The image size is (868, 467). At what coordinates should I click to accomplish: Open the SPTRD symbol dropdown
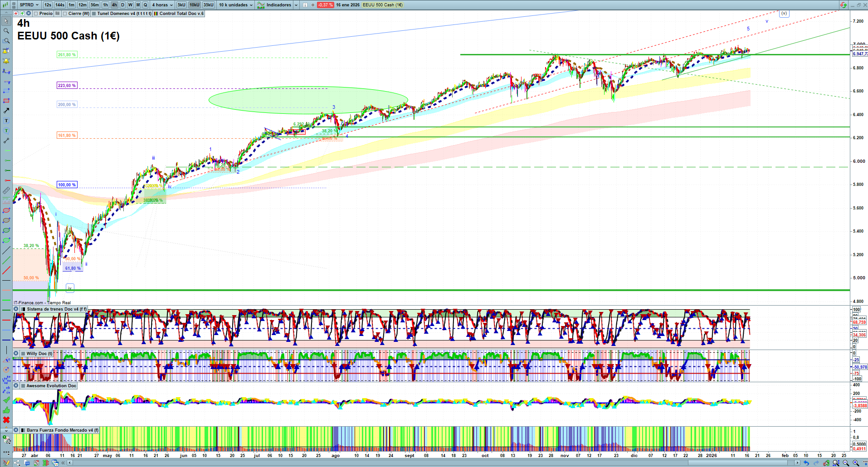coord(29,5)
